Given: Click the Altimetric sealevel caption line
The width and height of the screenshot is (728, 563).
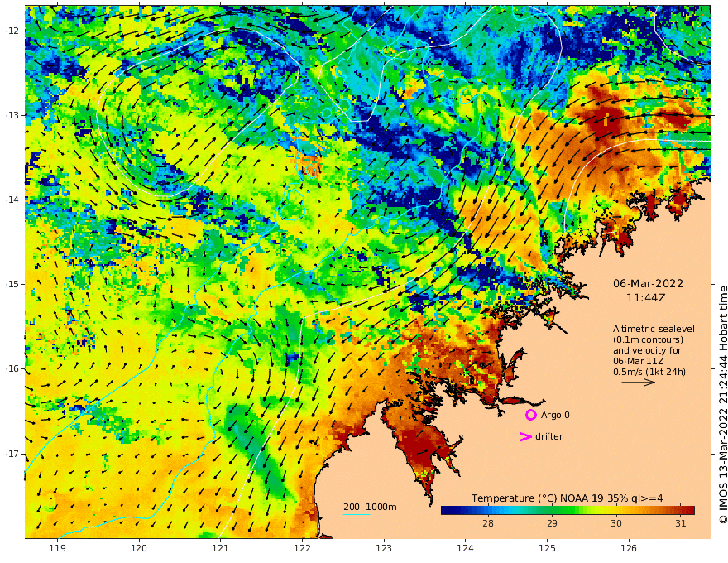Looking at the screenshot, I should pos(654,329).
